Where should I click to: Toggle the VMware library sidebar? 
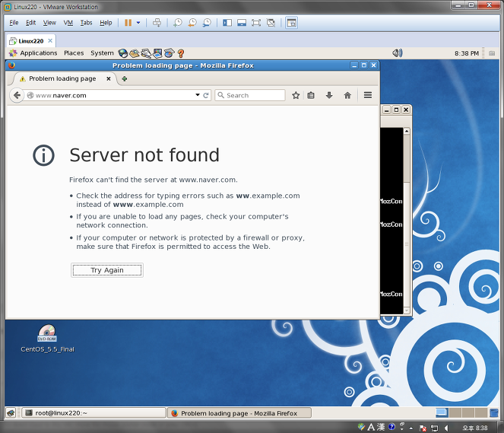[x=227, y=23]
